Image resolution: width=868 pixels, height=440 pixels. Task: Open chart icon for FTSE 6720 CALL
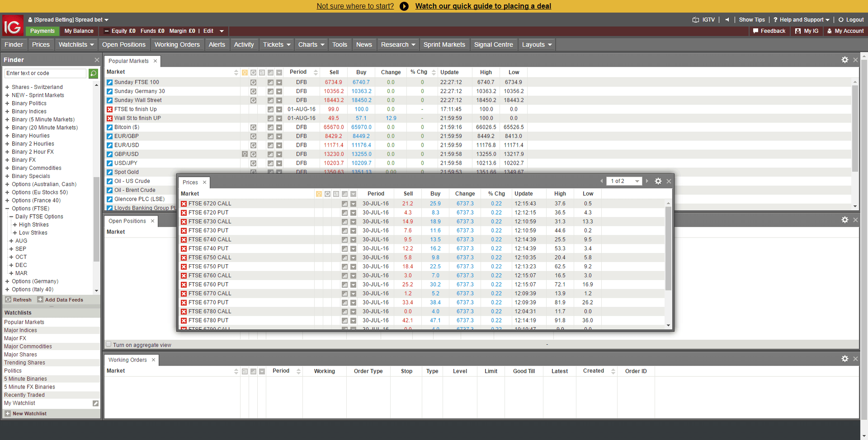coord(344,204)
